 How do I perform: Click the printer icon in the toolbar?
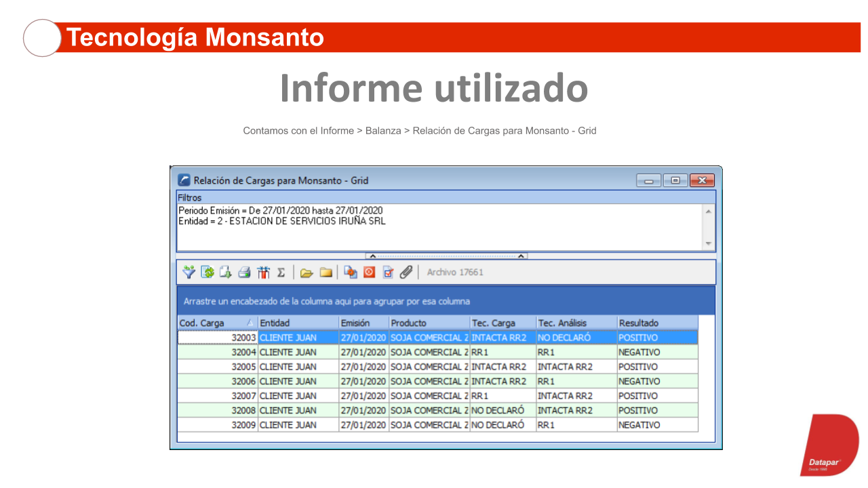244,272
